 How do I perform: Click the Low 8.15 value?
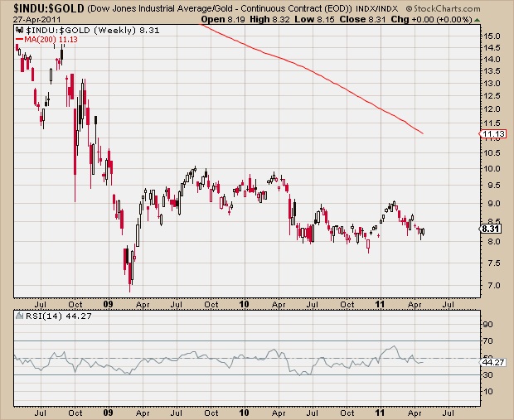pyautogui.click(x=314, y=19)
